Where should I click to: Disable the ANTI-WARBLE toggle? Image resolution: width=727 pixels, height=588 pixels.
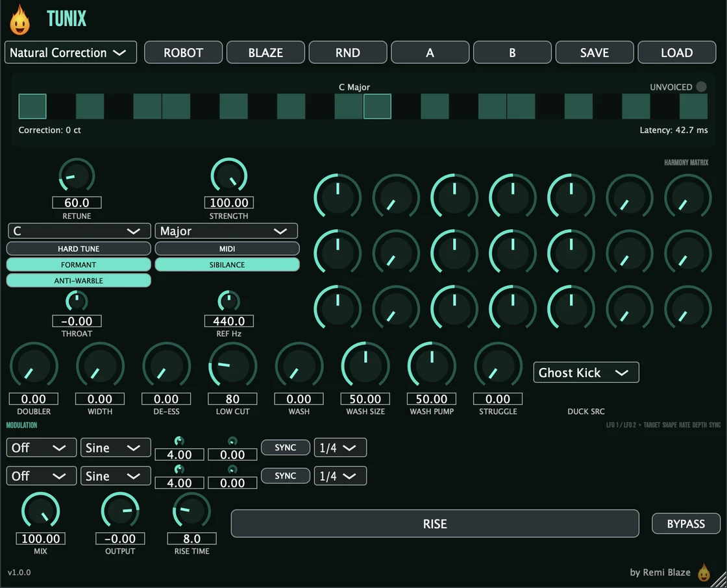[x=79, y=280]
